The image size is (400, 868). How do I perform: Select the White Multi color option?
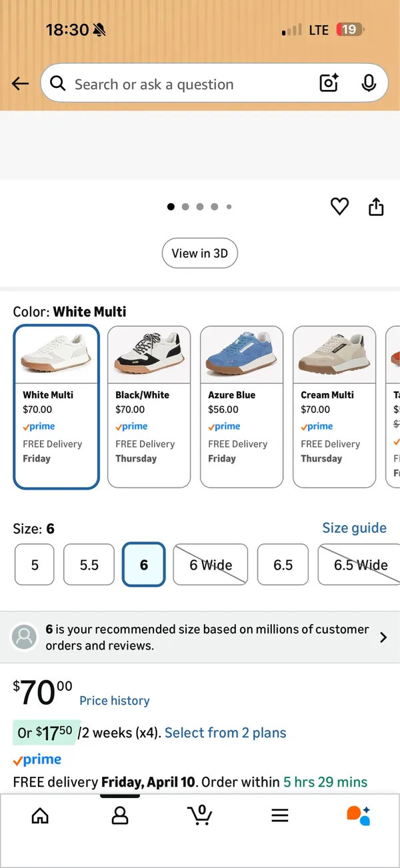[x=57, y=406]
